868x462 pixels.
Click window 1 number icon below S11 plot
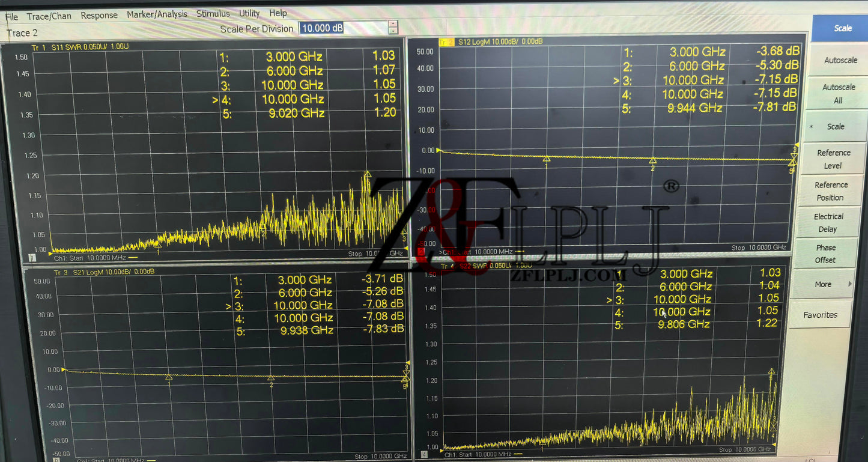click(x=32, y=258)
